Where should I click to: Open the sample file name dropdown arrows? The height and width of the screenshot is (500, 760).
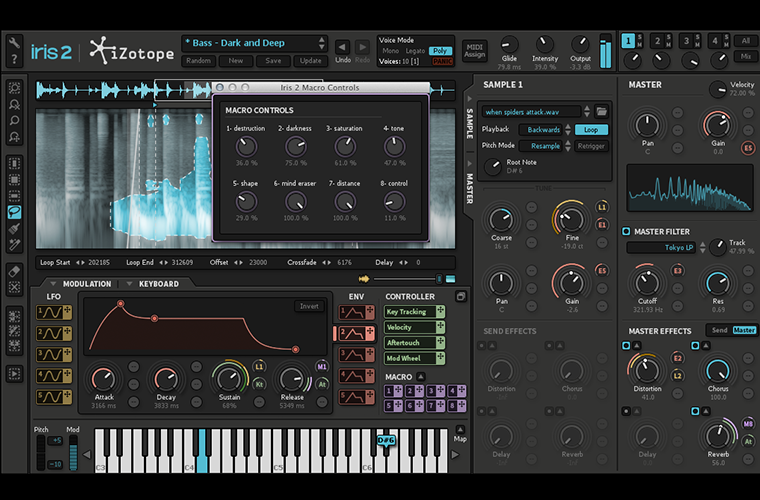pyautogui.click(x=586, y=111)
